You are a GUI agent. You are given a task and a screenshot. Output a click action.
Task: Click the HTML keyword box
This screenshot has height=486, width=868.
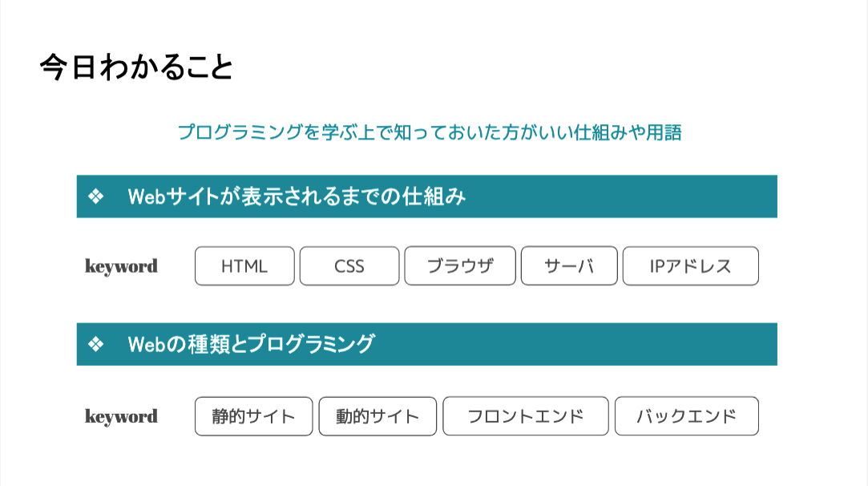coord(244,266)
